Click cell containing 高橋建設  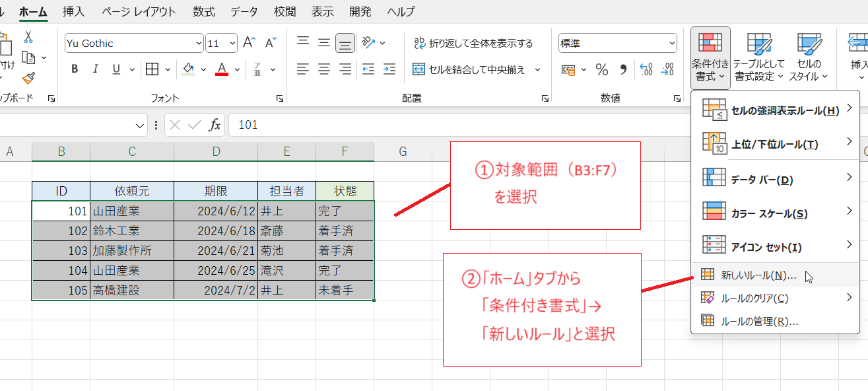point(132,291)
